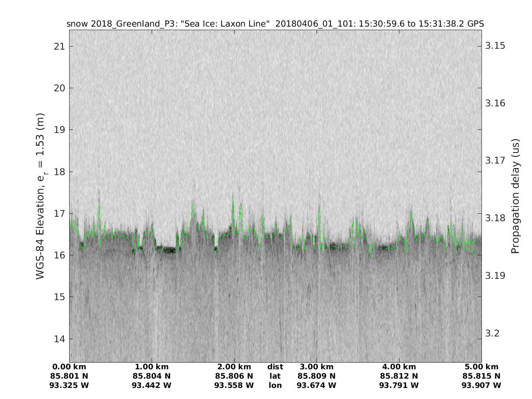
Task: Click the Propagation delay (us) axis label
Action: click(x=515, y=196)
